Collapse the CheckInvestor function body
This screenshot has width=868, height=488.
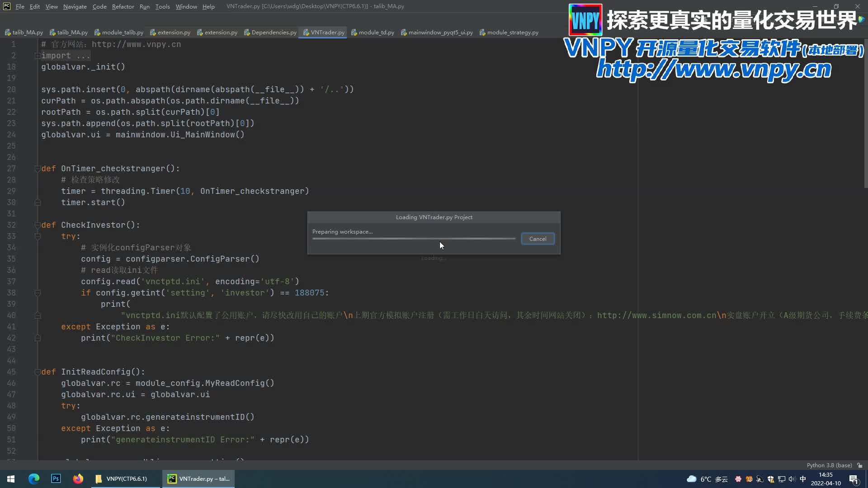pyautogui.click(x=38, y=225)
